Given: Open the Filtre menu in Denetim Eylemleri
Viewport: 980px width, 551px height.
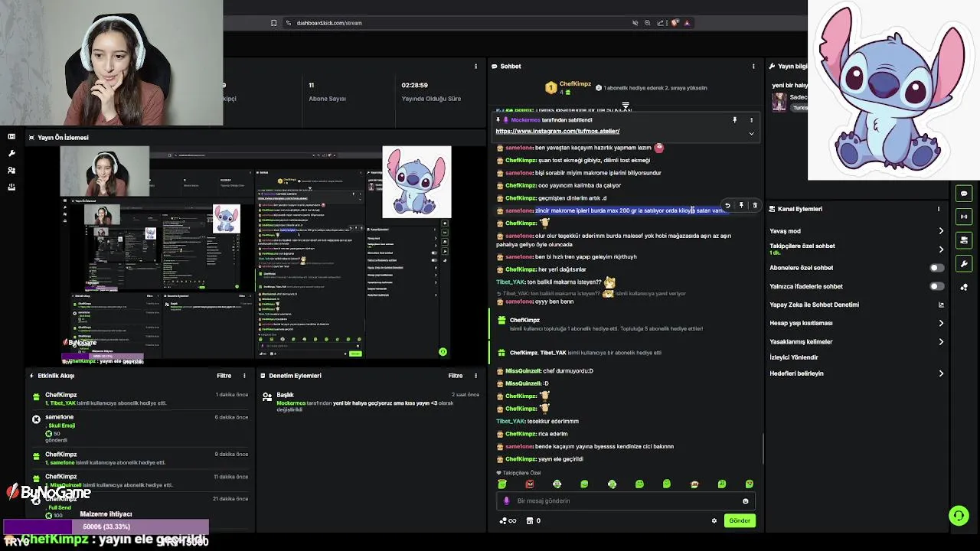Looking at the screenshot, I should (456, 376).
